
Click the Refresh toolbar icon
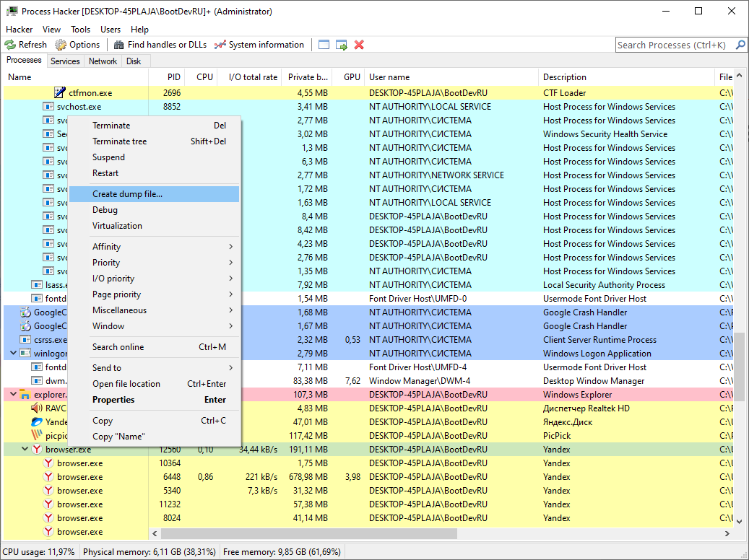10,45
